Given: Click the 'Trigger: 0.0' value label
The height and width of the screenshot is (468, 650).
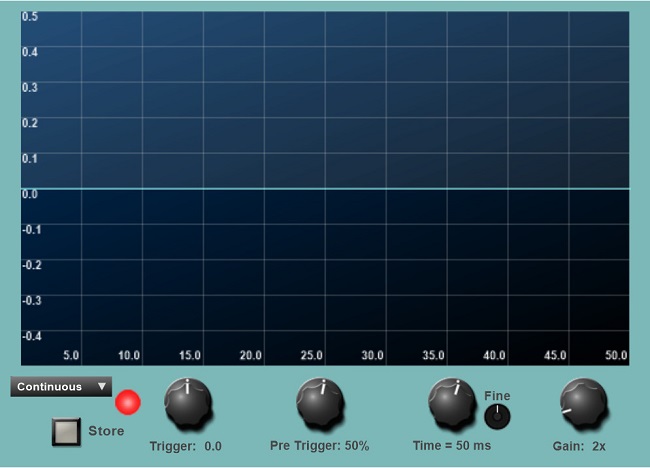Looking at the screenshot, I should 186,446.
